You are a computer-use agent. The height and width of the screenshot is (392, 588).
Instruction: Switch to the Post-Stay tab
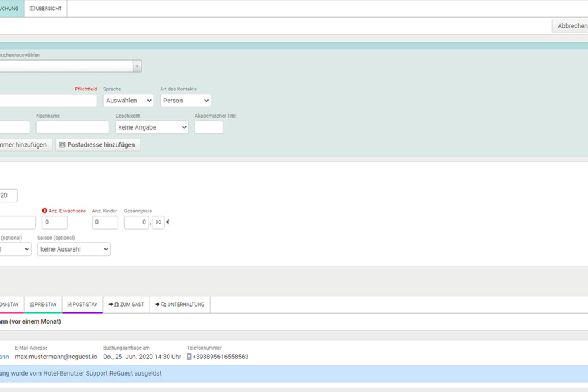pos(82,305)
